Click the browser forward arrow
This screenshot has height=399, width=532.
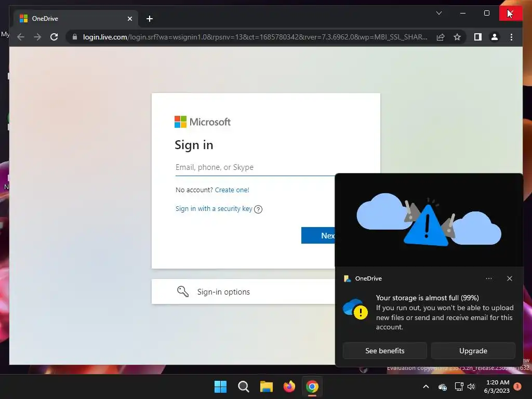pyautogui.click(x=37, y=37)
